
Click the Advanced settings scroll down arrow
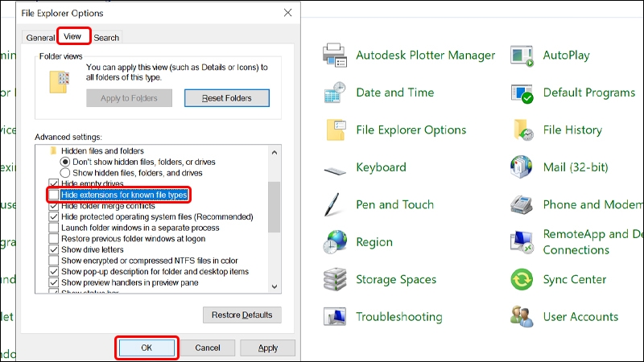[275, 286]
